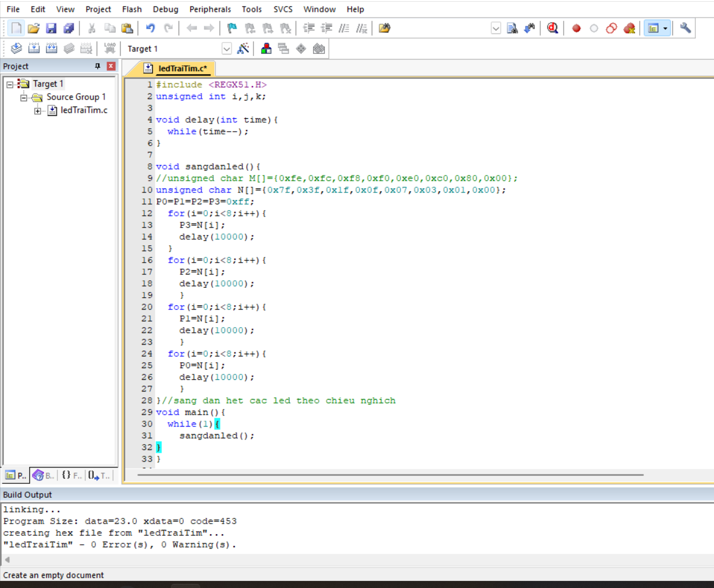Image resolution: width=714 pixels, height=588 pixels.
Task: Click the Save All icon
Action: 69,28
